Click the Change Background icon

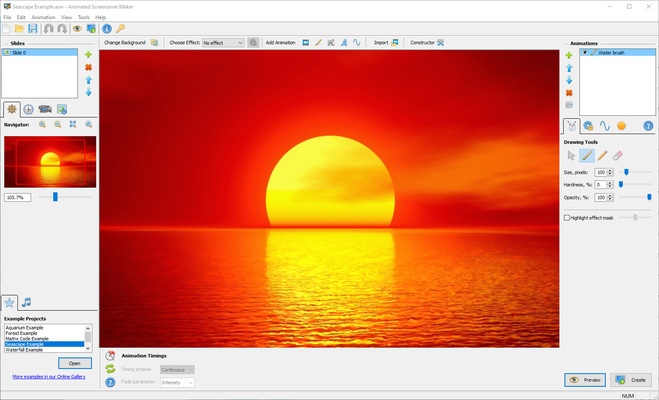(x=155, y=42)
